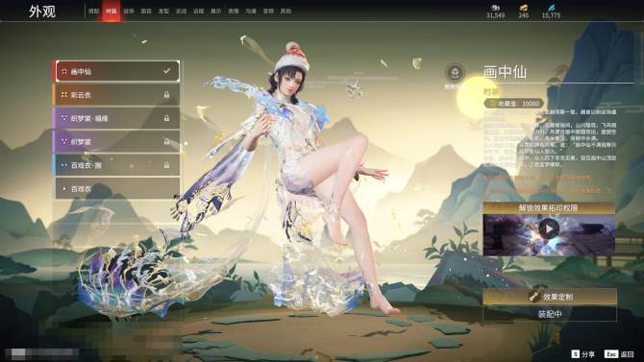Click the equipped checkmark on 画中仙 row

point(166,71)
